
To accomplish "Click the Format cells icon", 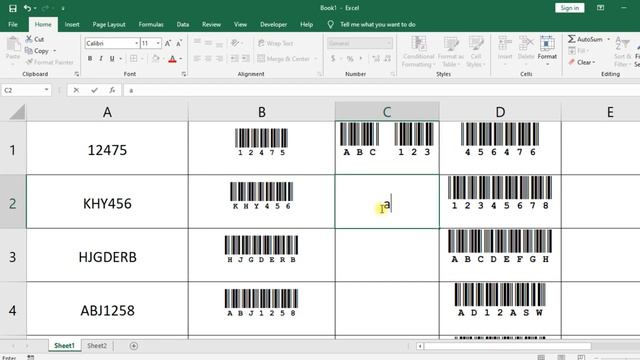I will pyautogui.click(x=547, y=43).
